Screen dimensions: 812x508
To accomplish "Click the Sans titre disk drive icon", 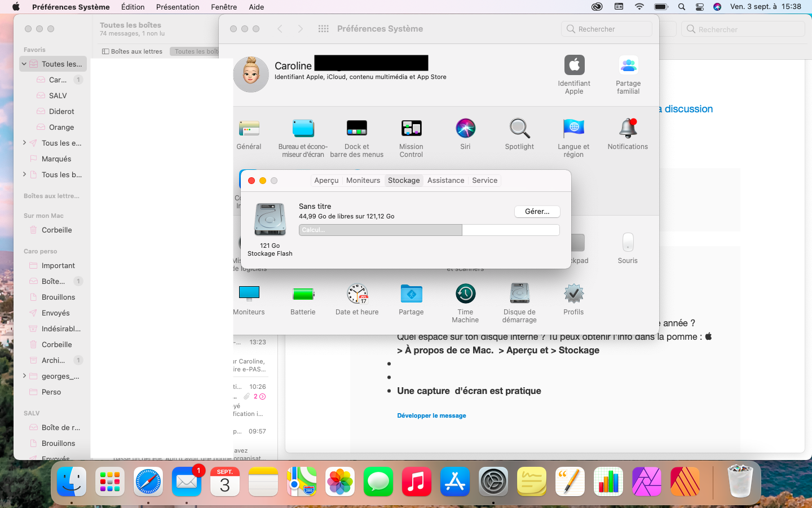I will (270, 219).
